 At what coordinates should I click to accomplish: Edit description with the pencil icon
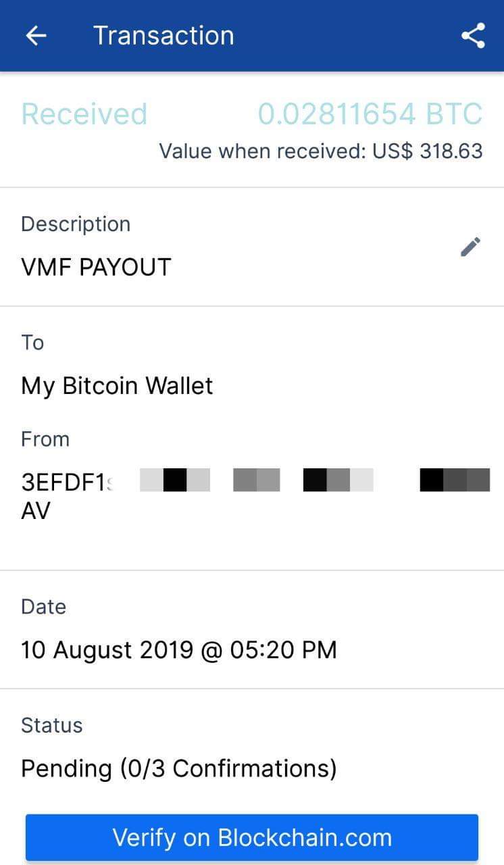pos(470,247)
